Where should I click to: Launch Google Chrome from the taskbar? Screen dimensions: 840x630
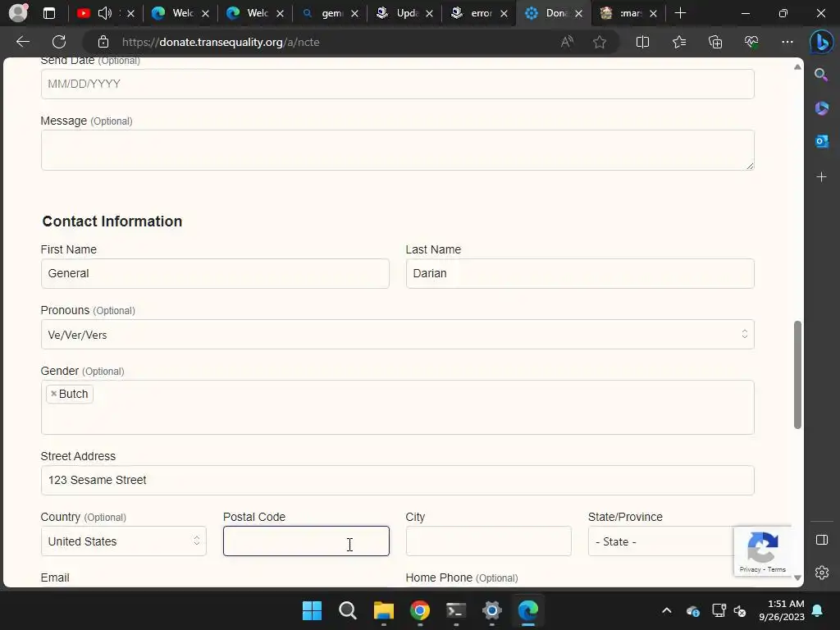pos(420,610)
